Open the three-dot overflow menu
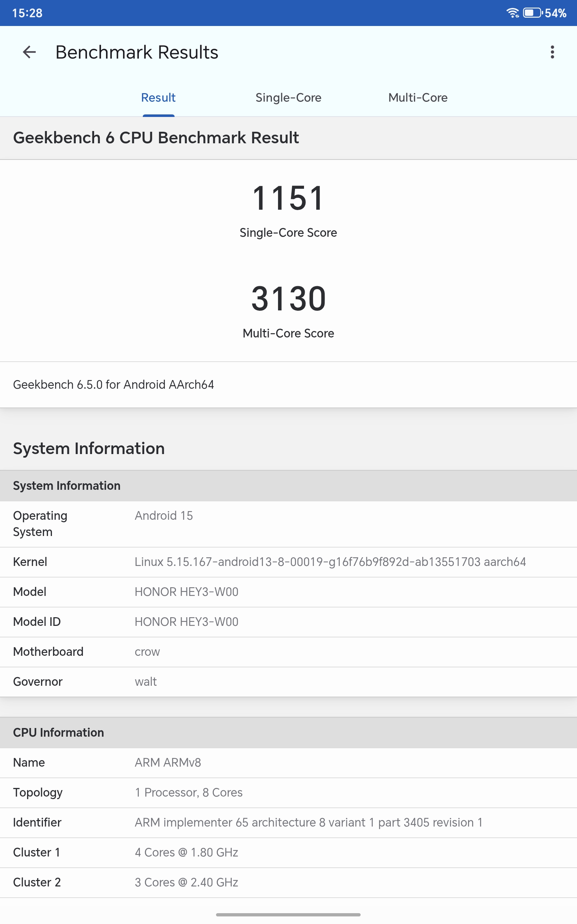The image size is (577, 924). 552,52
